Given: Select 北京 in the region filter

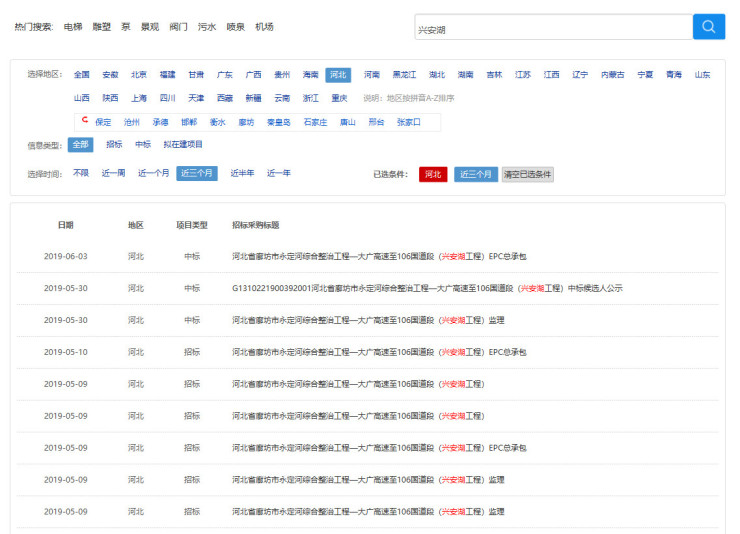Looking at the screenshot, I should 138,75.
